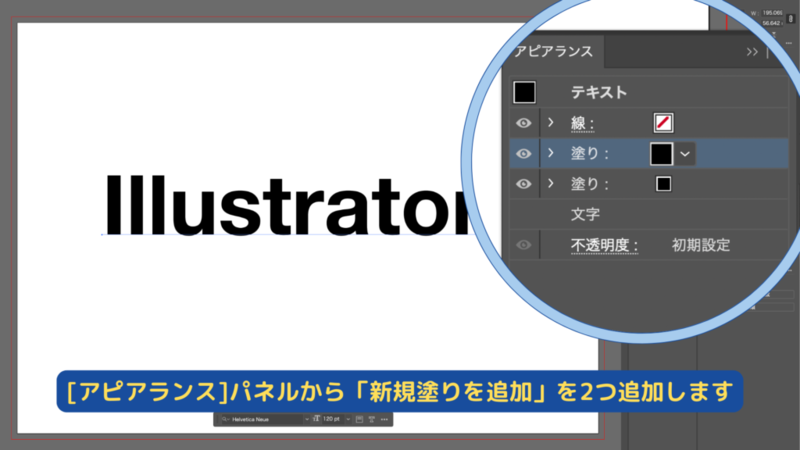Hide the highlighted 塗り fill attribute
The height and width of the screenshot is (450, 800).
point(523,154)
